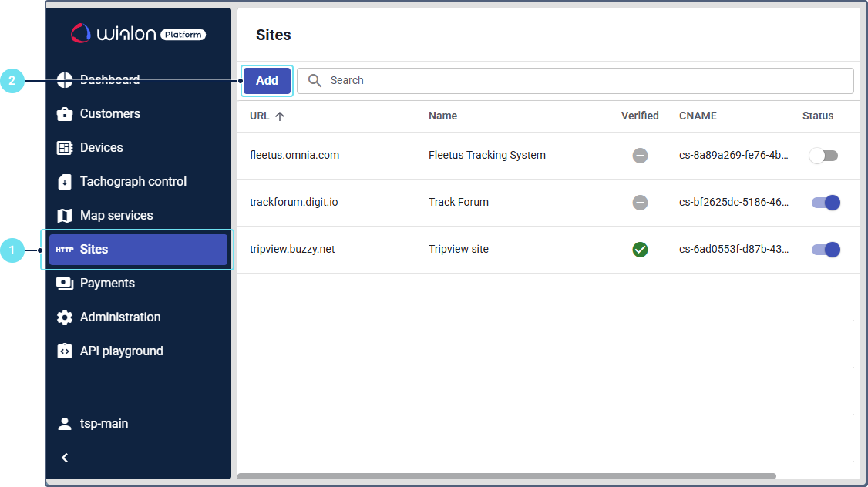
Task: Click the Administration gear icon
Action: (x=65, y=317)
